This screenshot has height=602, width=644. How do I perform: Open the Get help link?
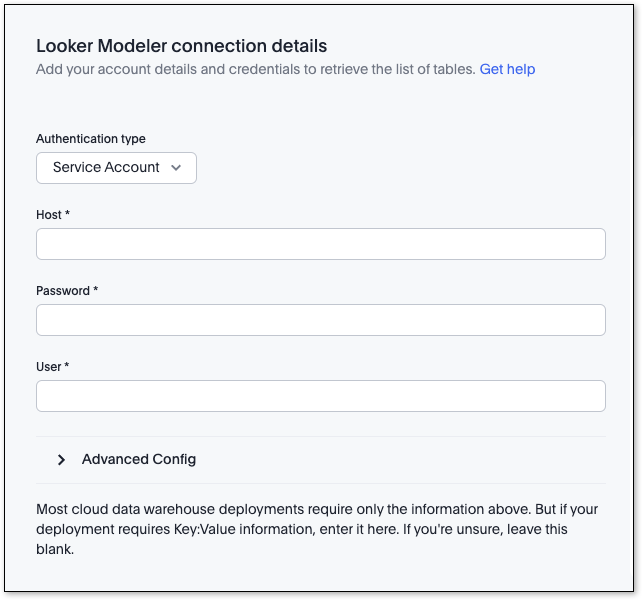point(507,69)
